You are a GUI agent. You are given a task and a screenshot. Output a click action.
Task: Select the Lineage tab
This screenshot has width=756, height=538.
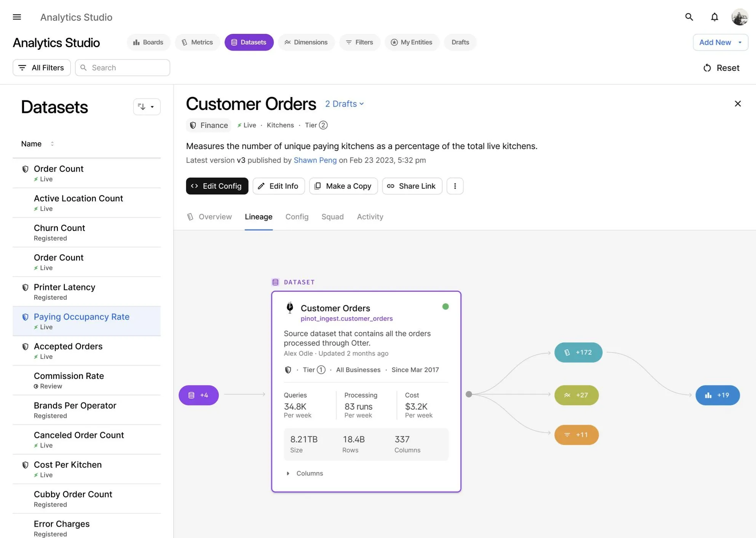click(258, 217)
